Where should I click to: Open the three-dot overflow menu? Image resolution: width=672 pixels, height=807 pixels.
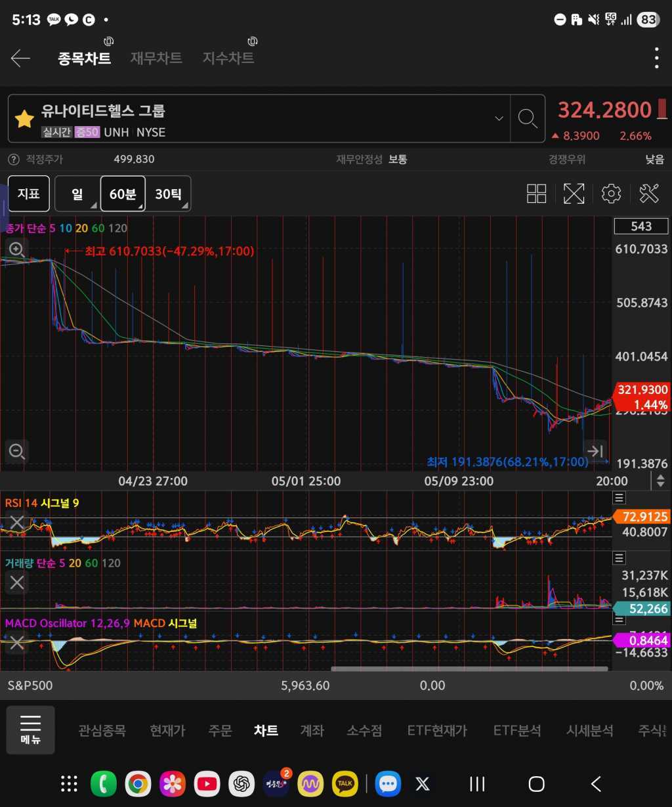(x=656, y=58)
